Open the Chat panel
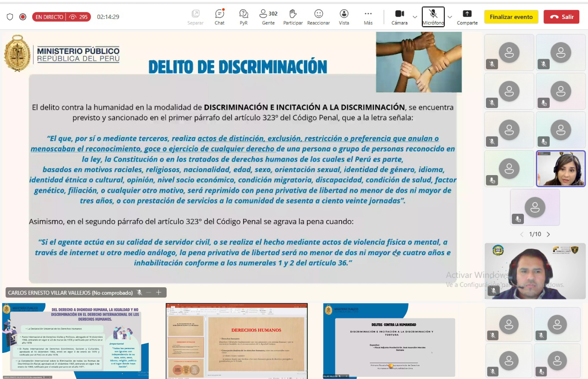588x379 pixels. pyautogui.click(x=219, y=17)
